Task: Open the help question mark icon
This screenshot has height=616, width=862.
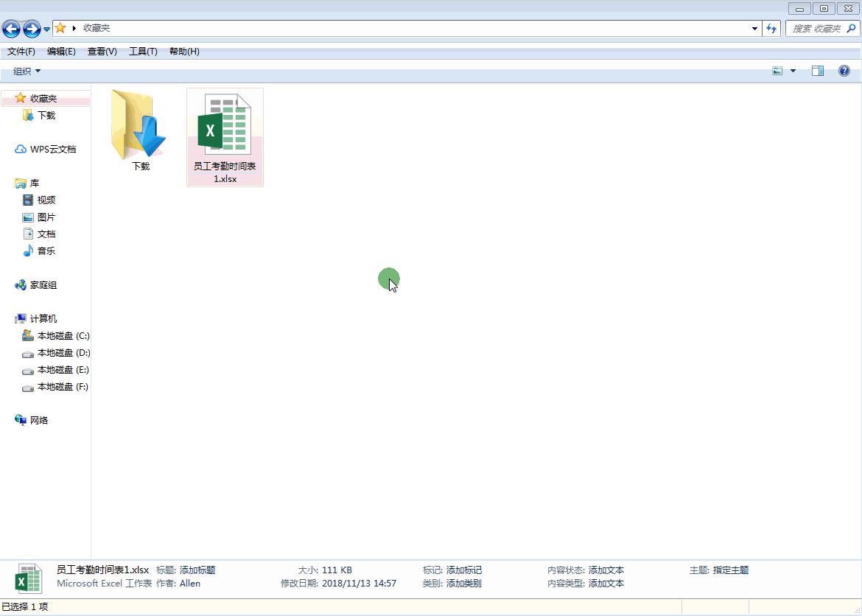Action: [x=844, y=71]
